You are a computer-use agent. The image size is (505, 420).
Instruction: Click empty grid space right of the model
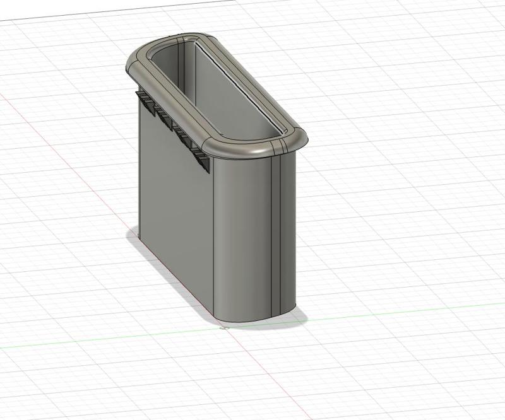(x=403, y=193)
